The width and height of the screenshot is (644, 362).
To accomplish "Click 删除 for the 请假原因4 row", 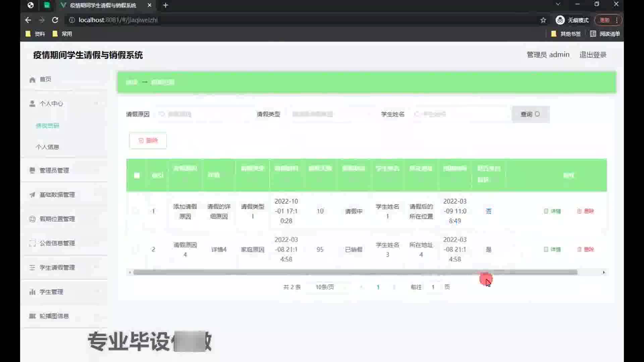I will point(585,249).
